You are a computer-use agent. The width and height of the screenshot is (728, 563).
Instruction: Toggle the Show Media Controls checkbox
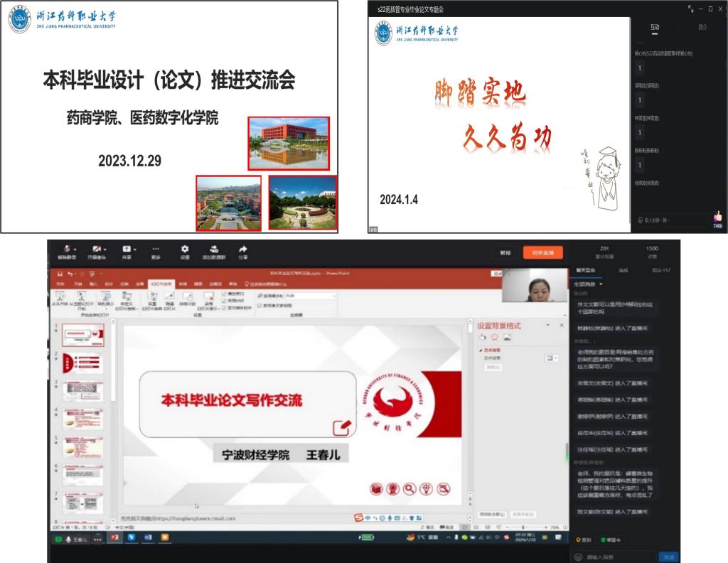[x=224, y=307]
